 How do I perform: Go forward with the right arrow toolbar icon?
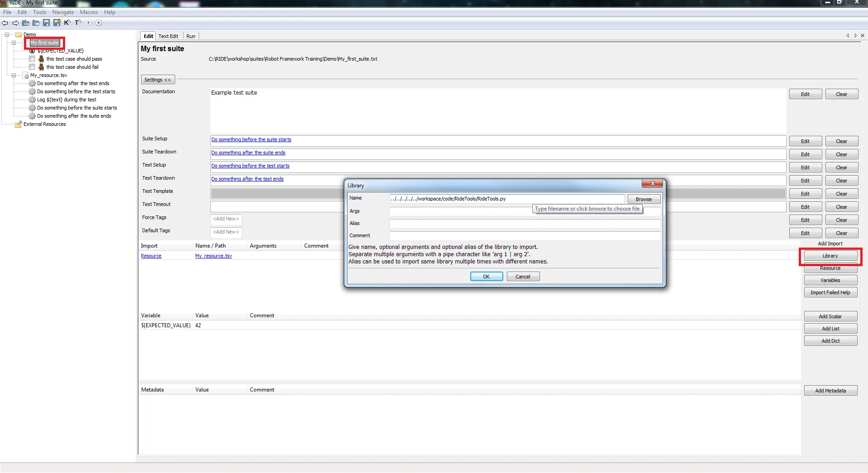tap(15, 23)
